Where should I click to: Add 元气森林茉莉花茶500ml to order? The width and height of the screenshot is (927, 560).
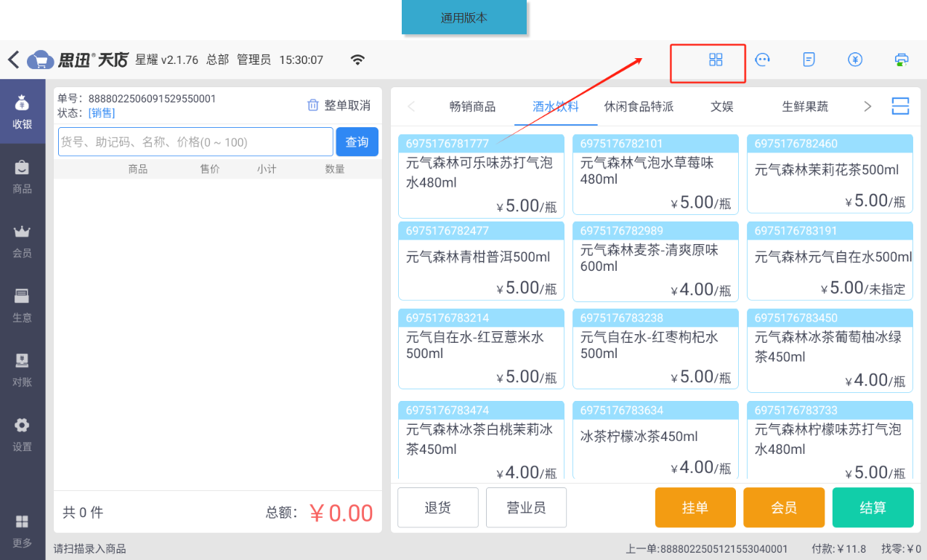click(x=830, y=174)
